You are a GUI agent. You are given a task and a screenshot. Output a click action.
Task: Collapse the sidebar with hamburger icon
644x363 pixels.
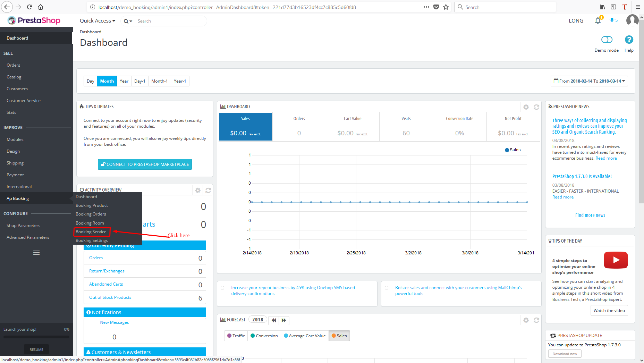[x=36, y=253]
